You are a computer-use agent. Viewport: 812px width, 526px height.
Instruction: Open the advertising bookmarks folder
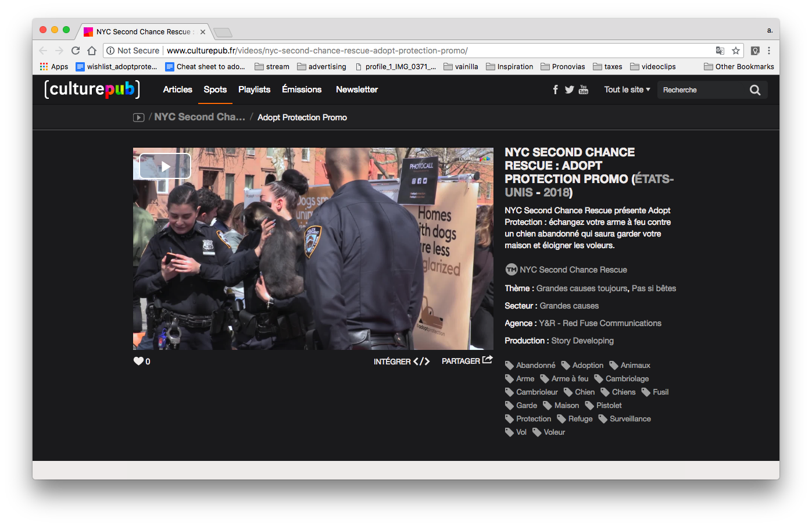pos(321,67)
